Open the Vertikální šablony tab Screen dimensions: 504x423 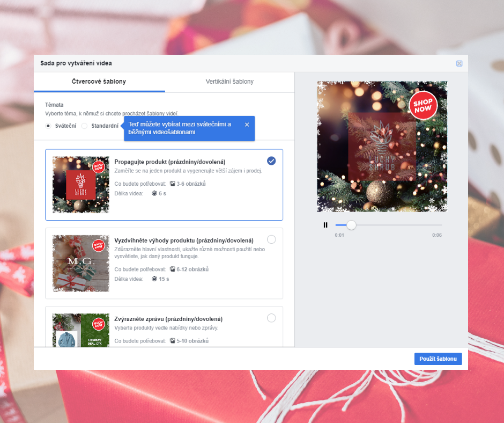(x=229, y=82)
